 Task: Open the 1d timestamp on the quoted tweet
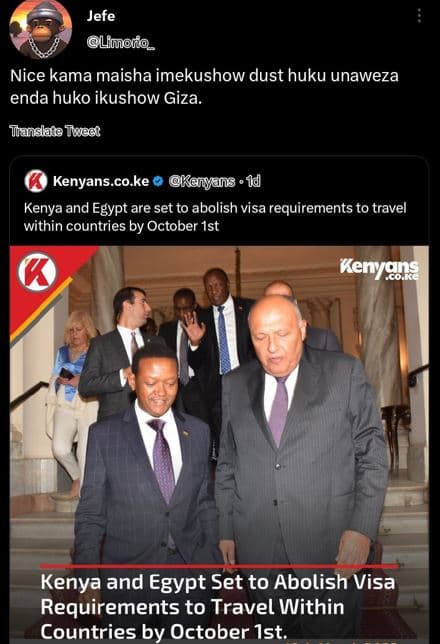tap(253, 181)
